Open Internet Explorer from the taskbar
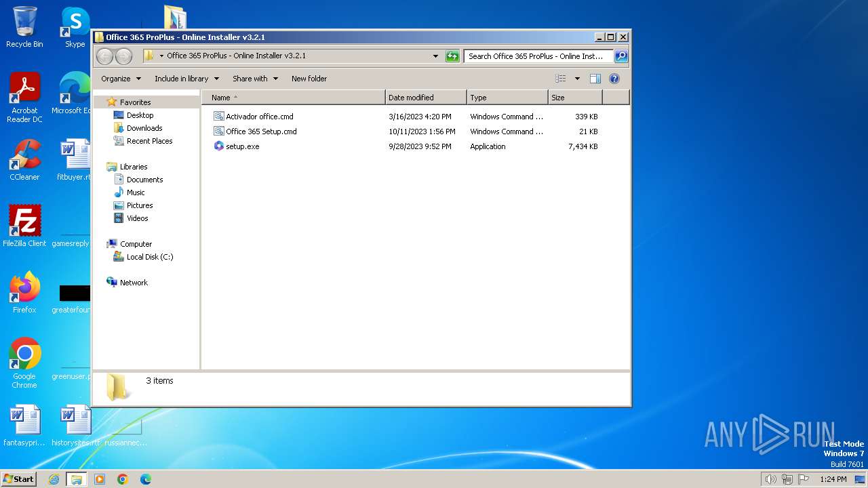This screenshot has width=868, height=488. (x=54, y=479)
